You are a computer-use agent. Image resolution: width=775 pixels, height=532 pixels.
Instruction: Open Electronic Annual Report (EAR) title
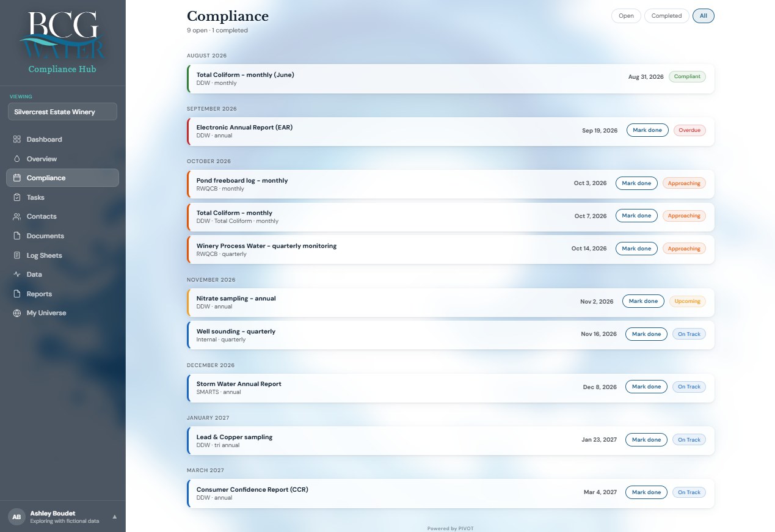(244, 128)
